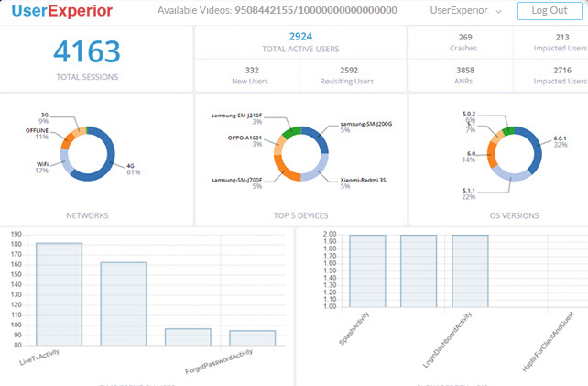588x386 pixels.
Task: Select the 332 New Users figure
Action: [x=252, y=71]
